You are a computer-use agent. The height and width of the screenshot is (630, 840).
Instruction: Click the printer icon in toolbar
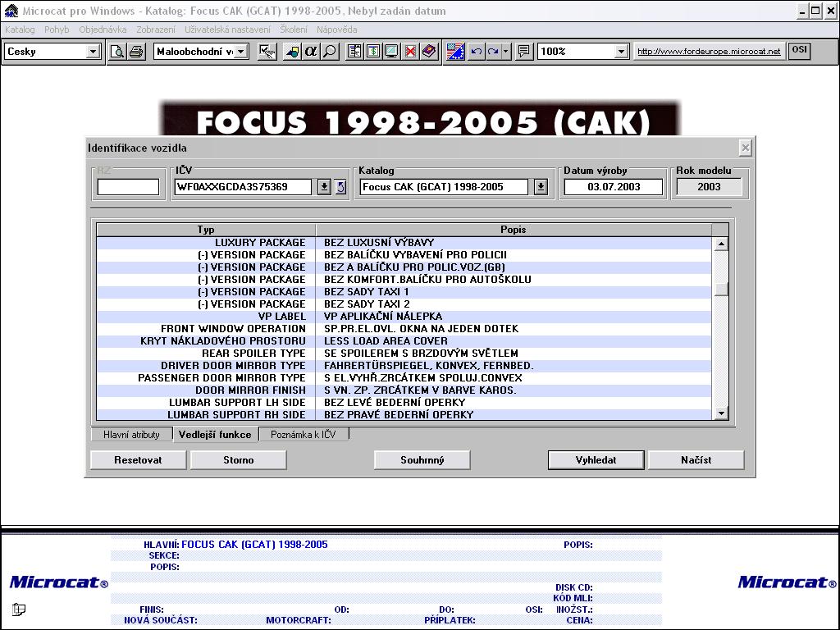click(x=135, y=52)
